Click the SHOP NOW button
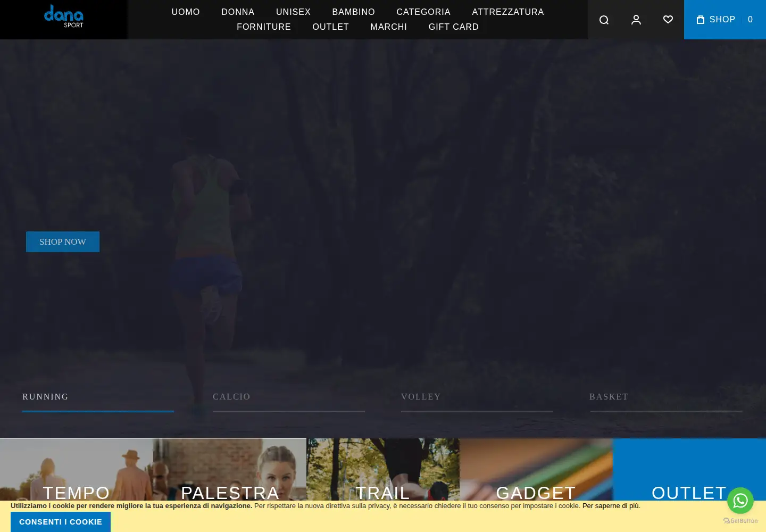Screen dimensions: 766x532 point(63,242)
